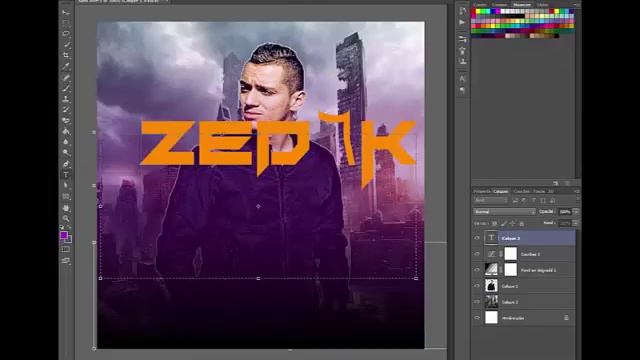640x360 pixels.
Task: Switch to the Calques tab
Action: [x=500, y=191]
